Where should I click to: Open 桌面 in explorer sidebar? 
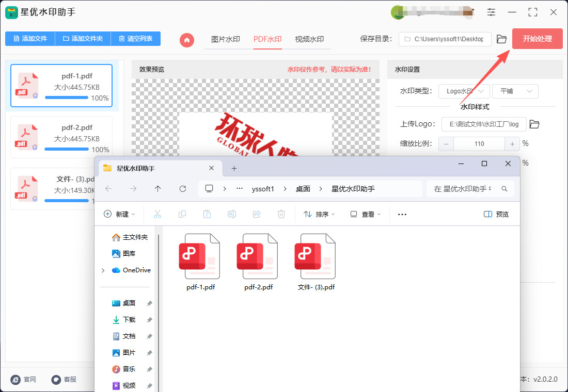click(x=124, y=303)
